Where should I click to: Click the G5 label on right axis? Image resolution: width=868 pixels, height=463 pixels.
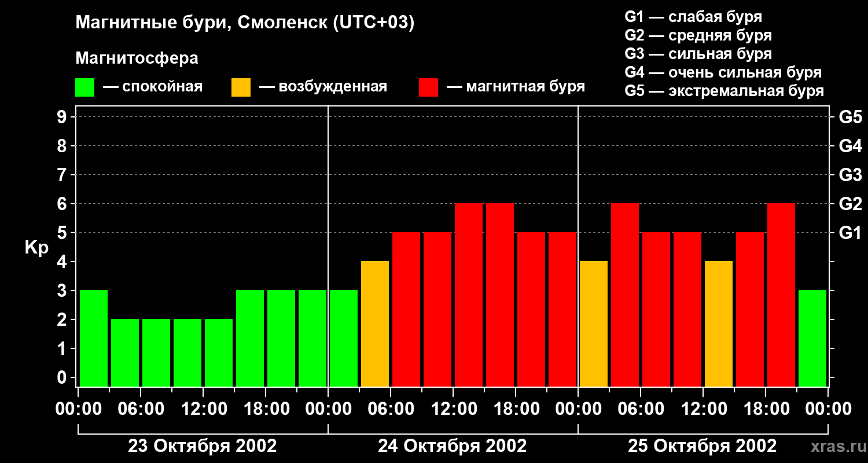pos(850,117)
